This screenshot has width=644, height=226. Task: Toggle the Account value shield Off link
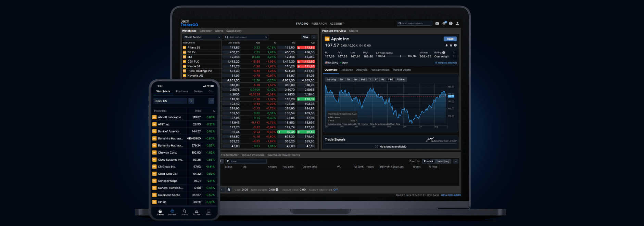pyautogui.click(x=336, y=190)
